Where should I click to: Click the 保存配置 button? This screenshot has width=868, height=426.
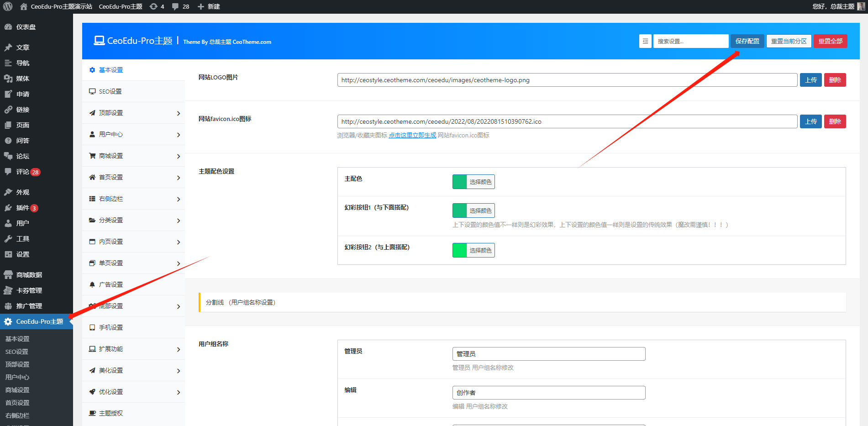747,41
